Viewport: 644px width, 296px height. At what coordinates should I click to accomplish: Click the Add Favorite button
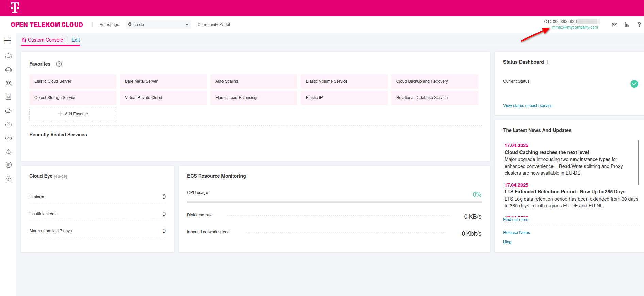point(73,114)
